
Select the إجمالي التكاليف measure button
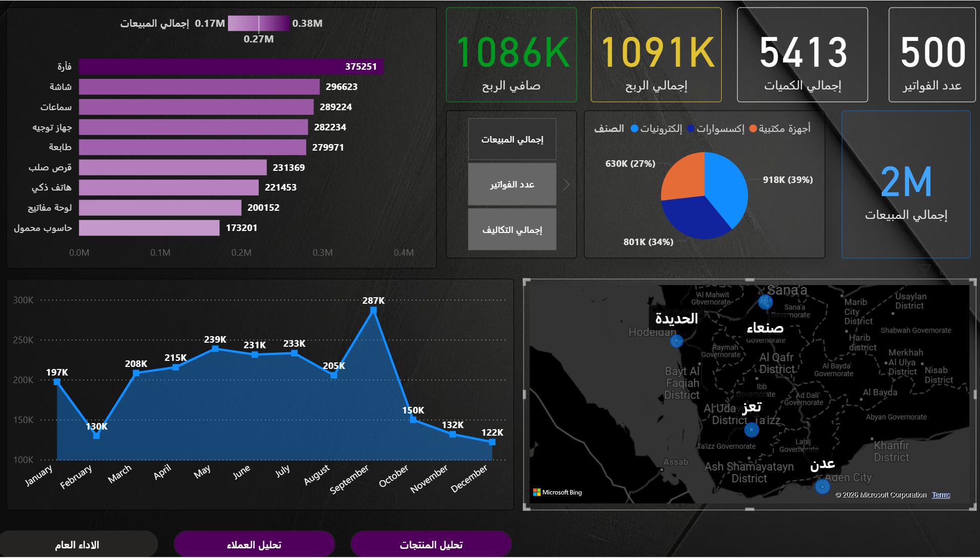coord(512,229)
